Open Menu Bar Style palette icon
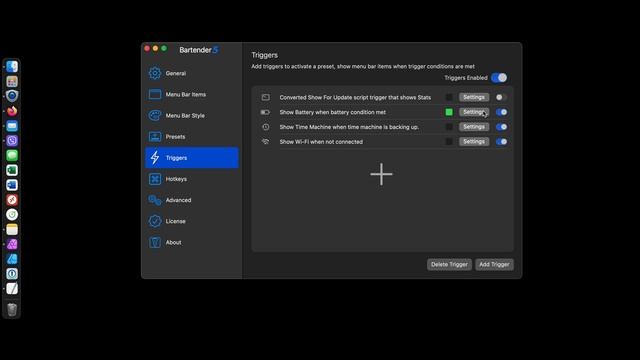Image resolution: width=640 pixels, height=360 pixels. pyautogui.click(x=155, y=116)
